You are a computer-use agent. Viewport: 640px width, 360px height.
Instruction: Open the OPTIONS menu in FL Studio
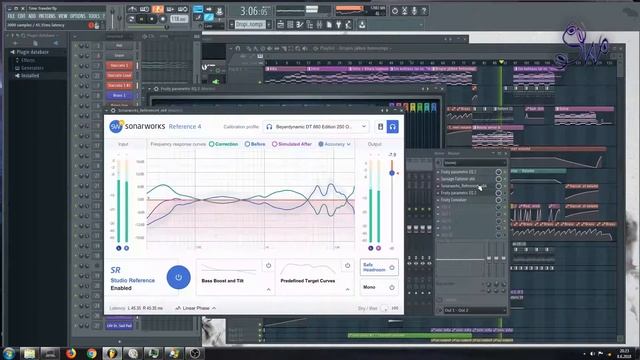click(78, 16)
